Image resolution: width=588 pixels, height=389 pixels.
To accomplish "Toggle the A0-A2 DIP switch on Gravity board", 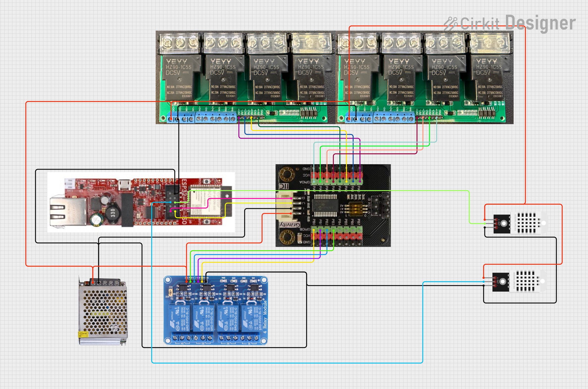I will point(355,209).
